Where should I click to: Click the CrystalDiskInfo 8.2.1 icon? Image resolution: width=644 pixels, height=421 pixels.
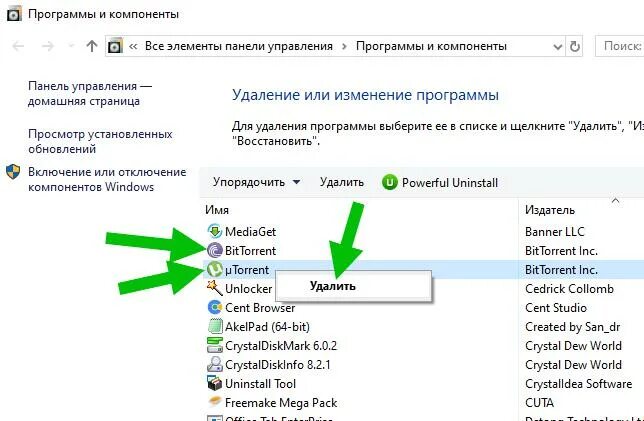215,364
